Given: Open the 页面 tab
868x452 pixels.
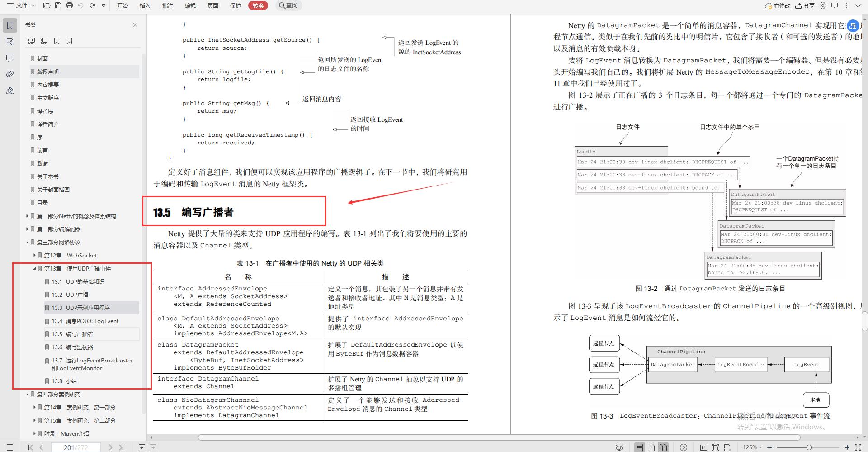Looking at the screenshot, I should (212, 5).
